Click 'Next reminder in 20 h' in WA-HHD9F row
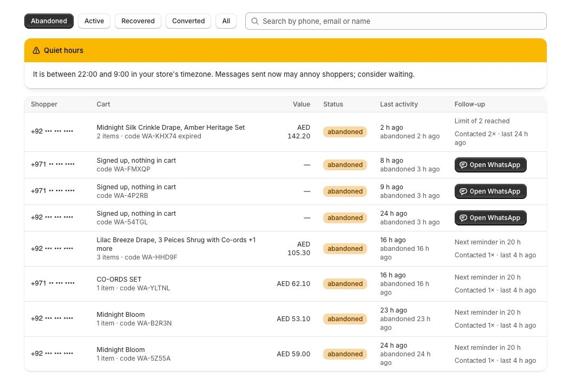563x392 pixels. pyautogui.click(x=488, y=242)
